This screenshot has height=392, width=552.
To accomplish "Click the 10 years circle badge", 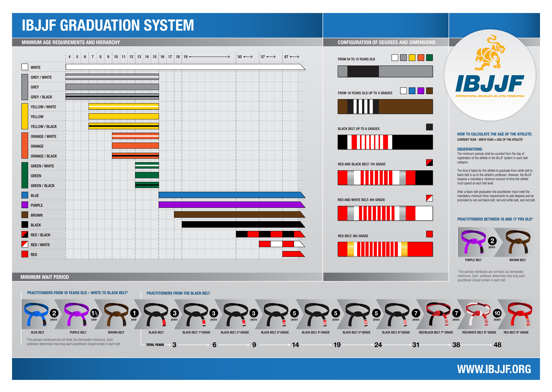I will [x=497, y=313].
